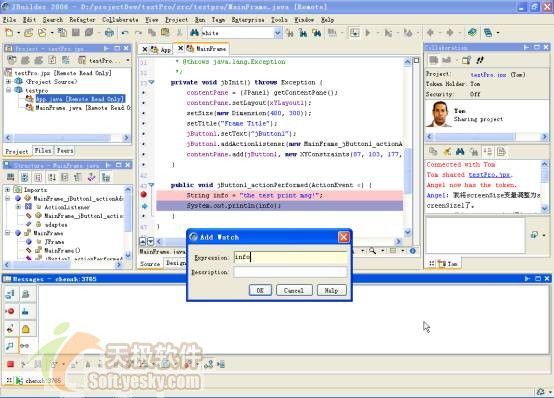
Task: Click the Description input field
Action: (x=290, y=272)
